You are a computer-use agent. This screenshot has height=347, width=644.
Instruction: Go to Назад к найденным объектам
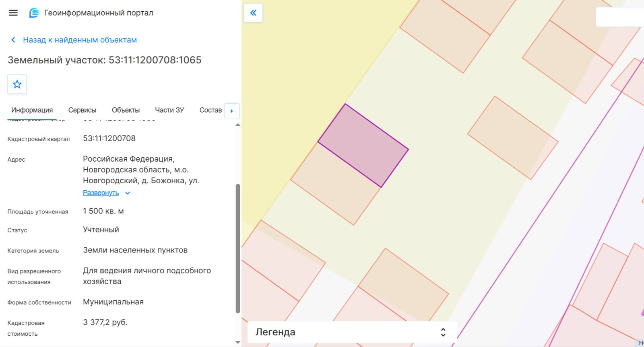pos(80,40)
